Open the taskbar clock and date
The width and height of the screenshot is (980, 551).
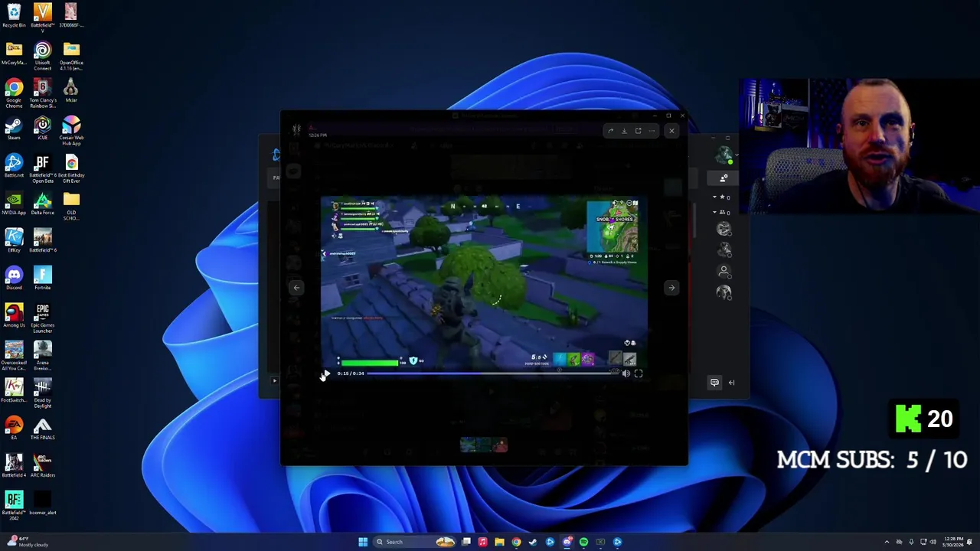pyautogui.click(x=954, y=542)
